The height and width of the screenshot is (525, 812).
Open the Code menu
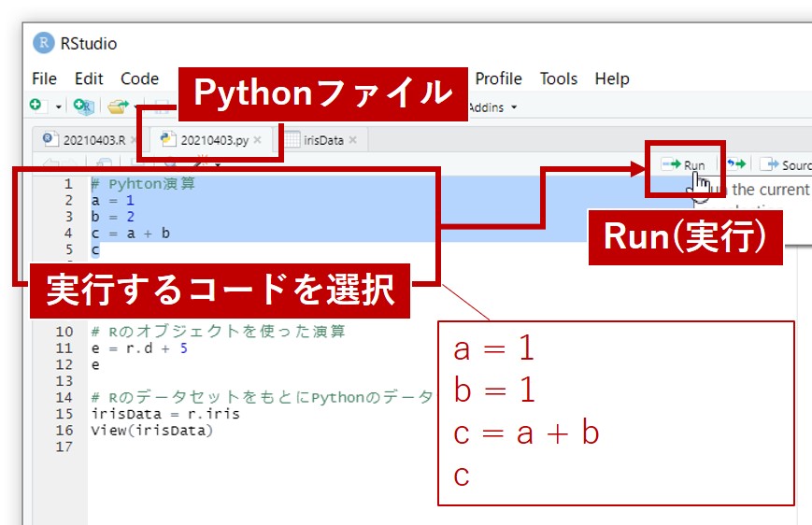[139, 78]
